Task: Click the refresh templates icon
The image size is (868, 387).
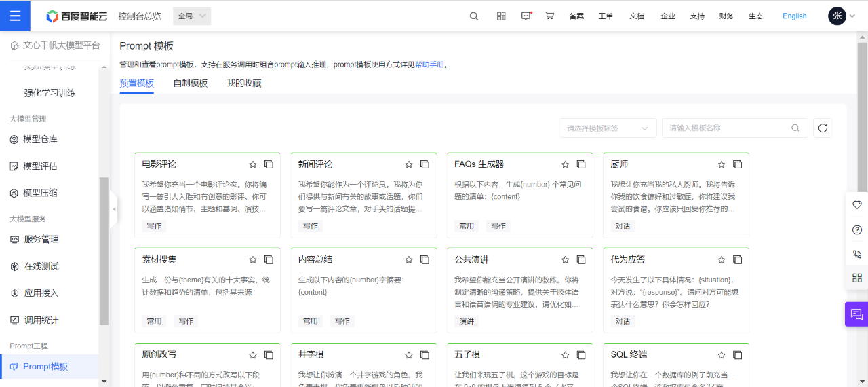Action: tap(823, 128)
